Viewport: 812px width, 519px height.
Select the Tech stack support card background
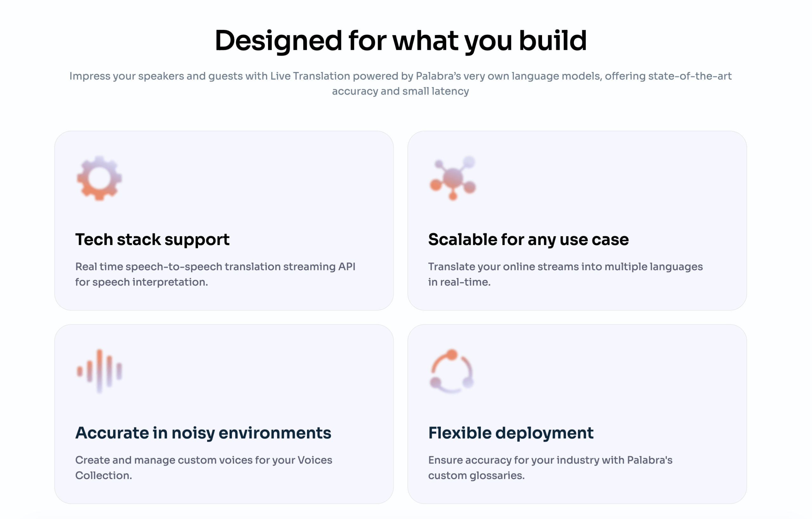(x=224, y=221)
